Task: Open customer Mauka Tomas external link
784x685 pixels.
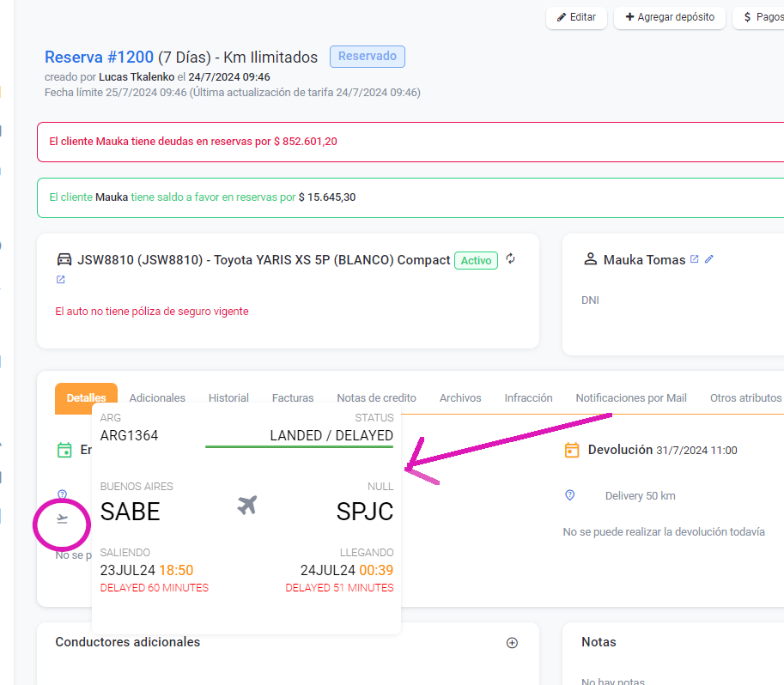Action: click(695, 259)
